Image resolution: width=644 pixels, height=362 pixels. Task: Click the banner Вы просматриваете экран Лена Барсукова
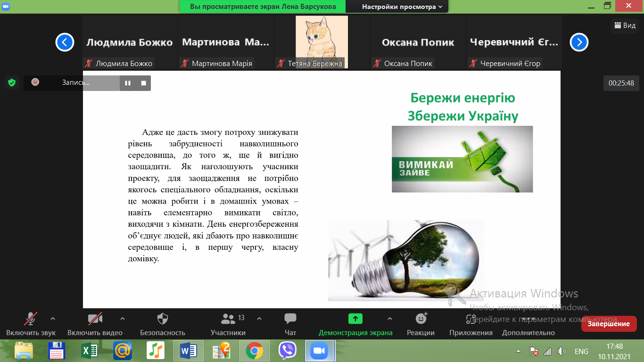click(263, 7)
